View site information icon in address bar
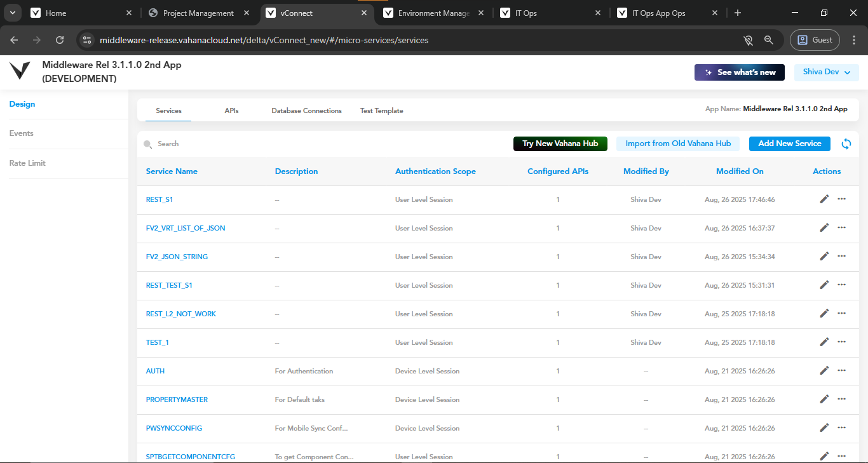This screenshot has height=463, width=868. (x=88, y=40)
